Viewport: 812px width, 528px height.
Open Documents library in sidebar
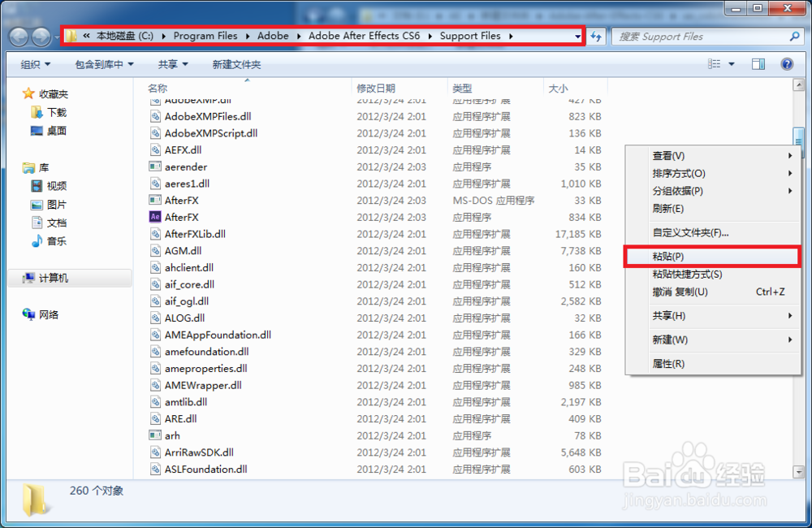[x=49, y=223]
